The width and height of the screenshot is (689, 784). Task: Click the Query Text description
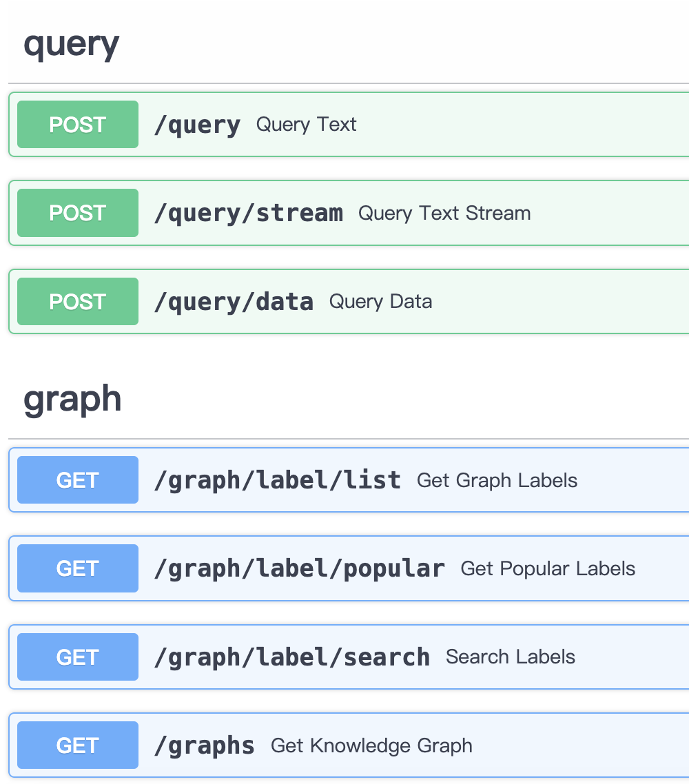click(306, 125)
